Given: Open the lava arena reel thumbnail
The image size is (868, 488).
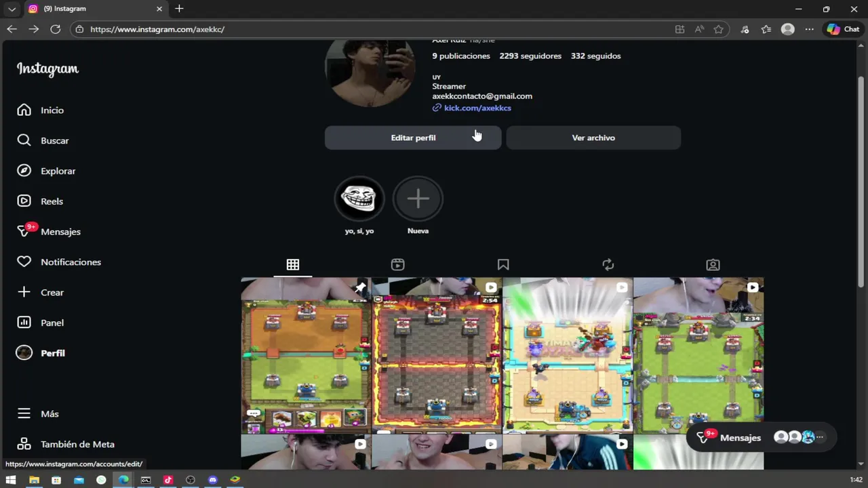Looking at the screenshot, I should [437, 355].
